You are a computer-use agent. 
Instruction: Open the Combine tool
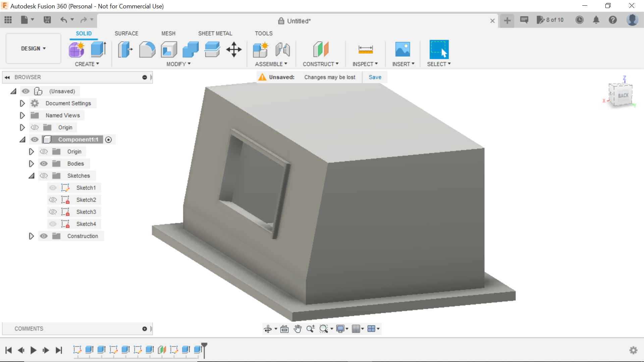coord(190,49)
